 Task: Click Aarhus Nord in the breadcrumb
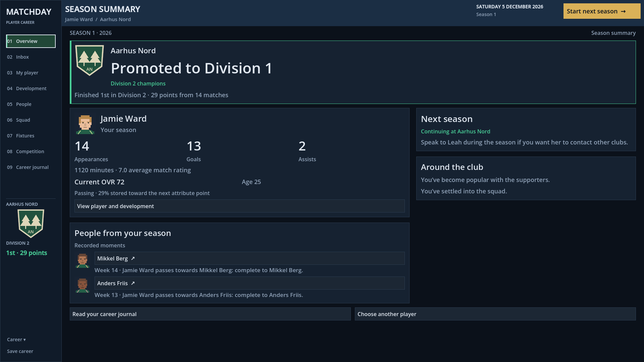point(115,19)
